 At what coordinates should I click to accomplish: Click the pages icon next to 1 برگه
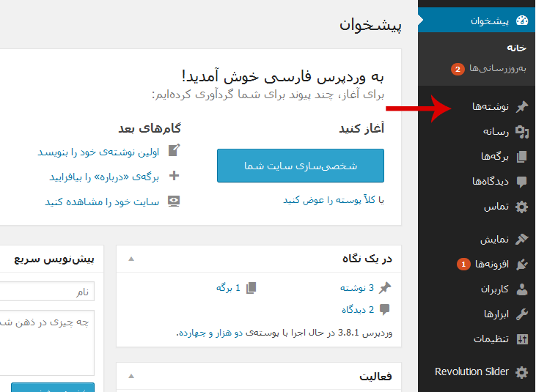pos(251,288)
